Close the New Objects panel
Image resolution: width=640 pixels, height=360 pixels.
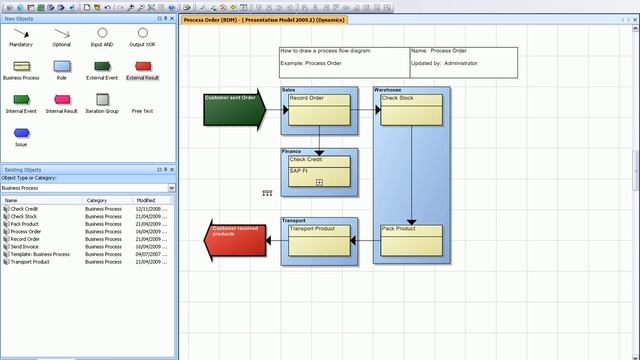click(172, 18)
